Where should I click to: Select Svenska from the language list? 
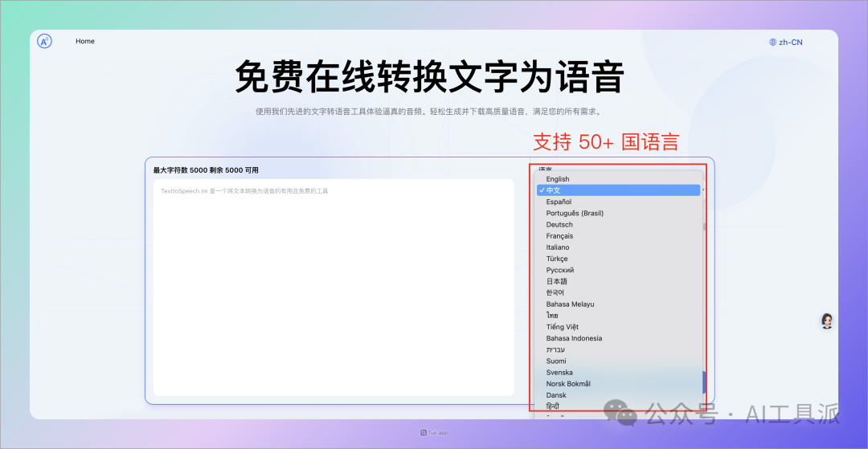tap(618, 373)
